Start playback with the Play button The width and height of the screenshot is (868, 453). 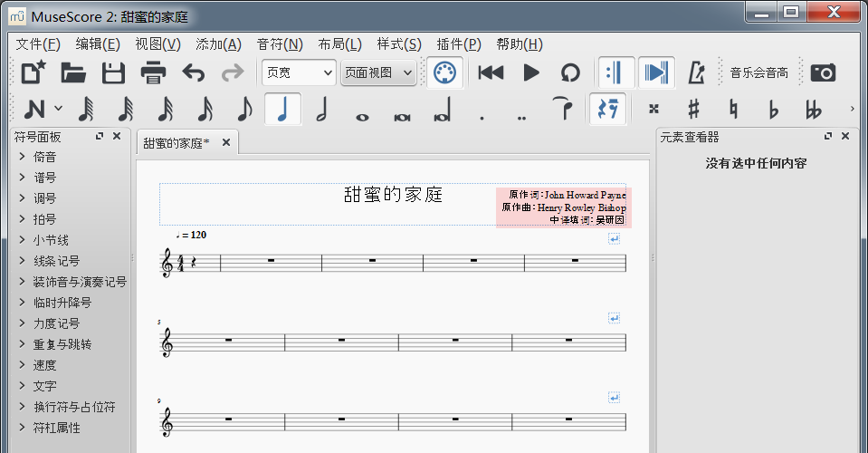pos(531,73)
